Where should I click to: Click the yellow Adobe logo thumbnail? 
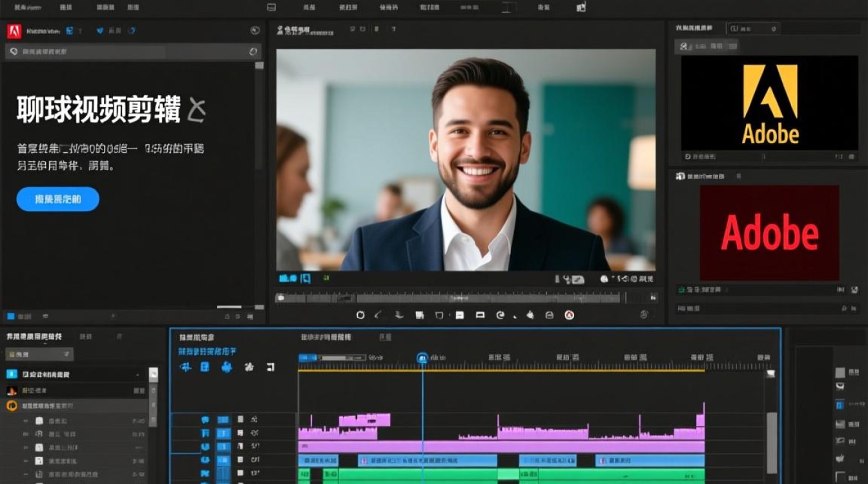769,103
